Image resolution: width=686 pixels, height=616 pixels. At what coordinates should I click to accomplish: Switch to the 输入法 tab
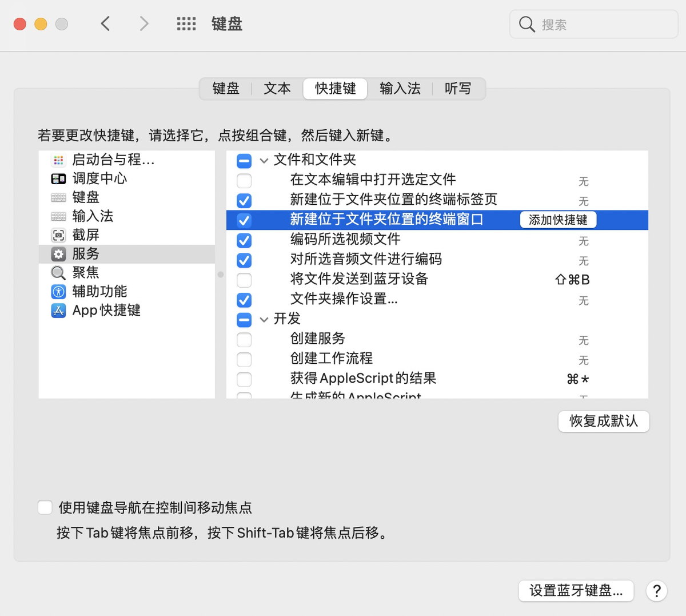[400, 89]
